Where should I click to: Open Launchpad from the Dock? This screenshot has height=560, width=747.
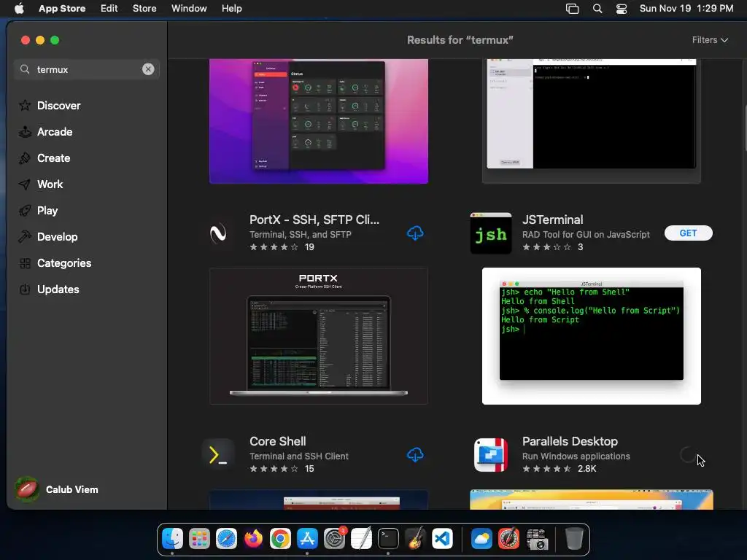pyautogui.click(x=199, y=539)
